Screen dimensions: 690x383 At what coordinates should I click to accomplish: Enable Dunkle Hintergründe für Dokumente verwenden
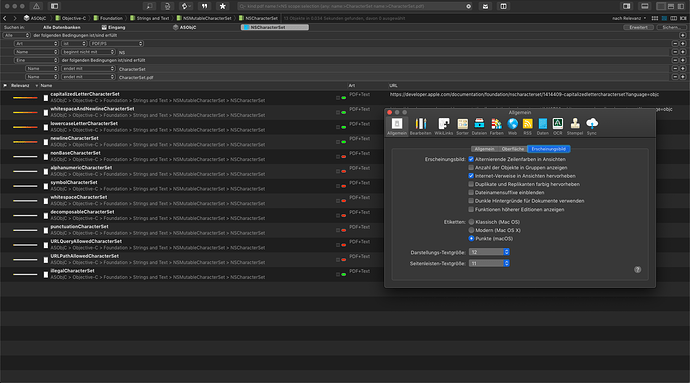[471, 201]
